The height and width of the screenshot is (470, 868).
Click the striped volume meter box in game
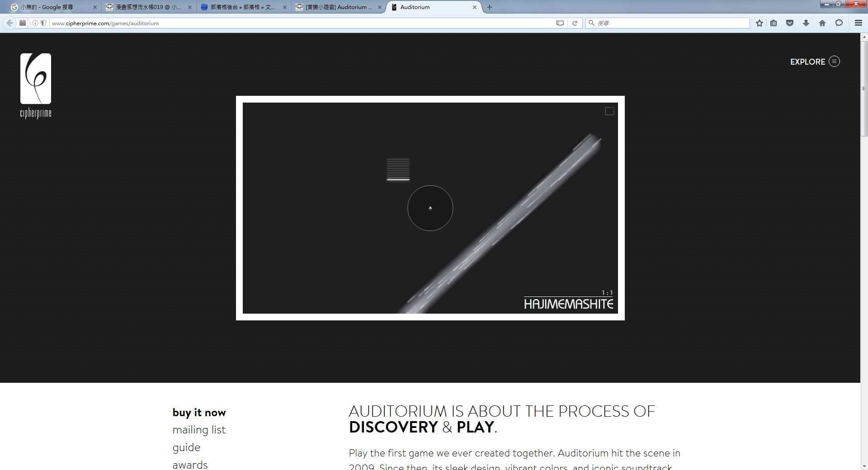click(398, 169)
